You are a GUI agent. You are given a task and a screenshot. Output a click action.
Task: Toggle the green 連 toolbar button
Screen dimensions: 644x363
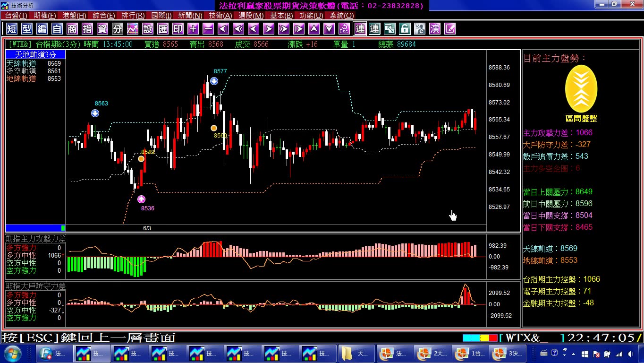click(374, 29)
